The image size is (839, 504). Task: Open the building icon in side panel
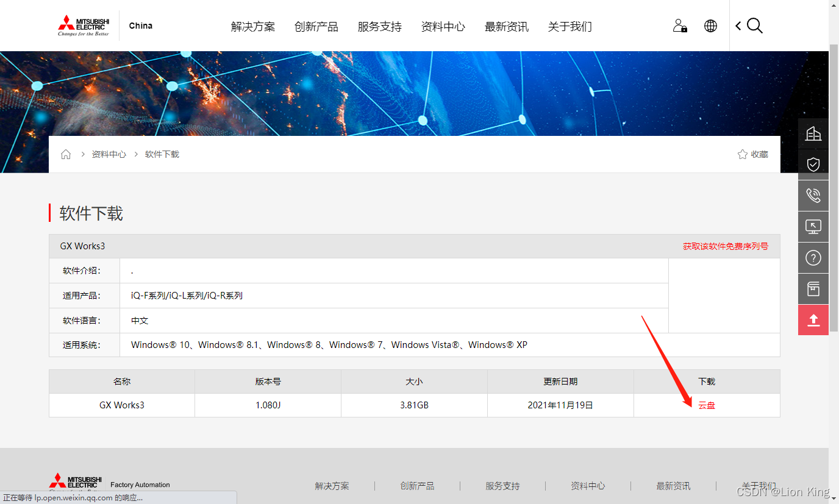click(813, 133)
